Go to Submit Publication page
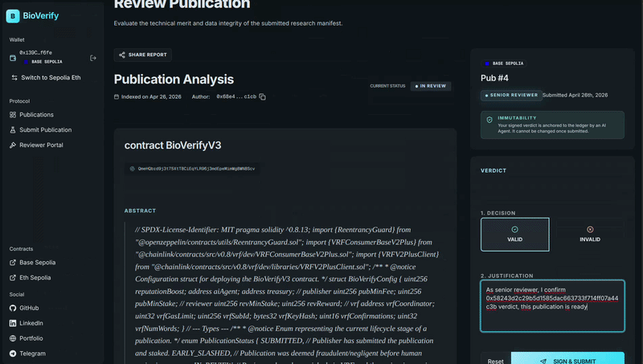The height and width of the screenshot is (364, 643). tap(46, 130)
